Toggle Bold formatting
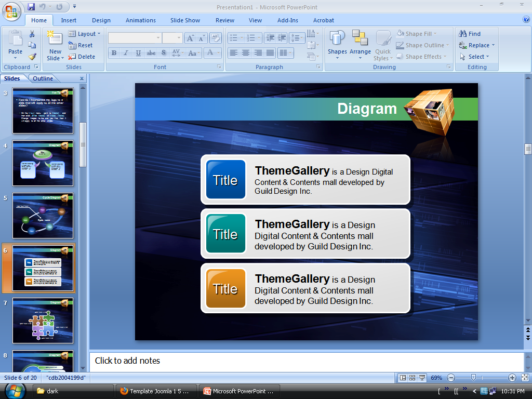This screenshot has height=399, width=532. (x=114, y=53)
